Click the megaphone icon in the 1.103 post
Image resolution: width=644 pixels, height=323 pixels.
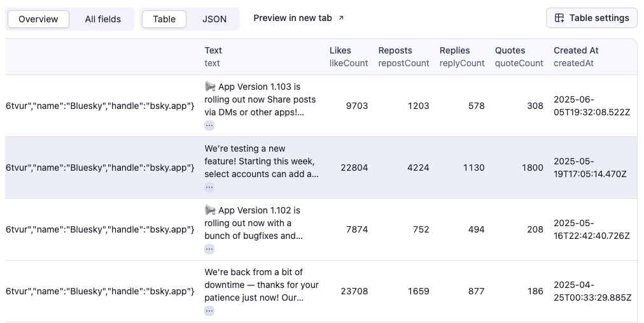pos(210,87)
